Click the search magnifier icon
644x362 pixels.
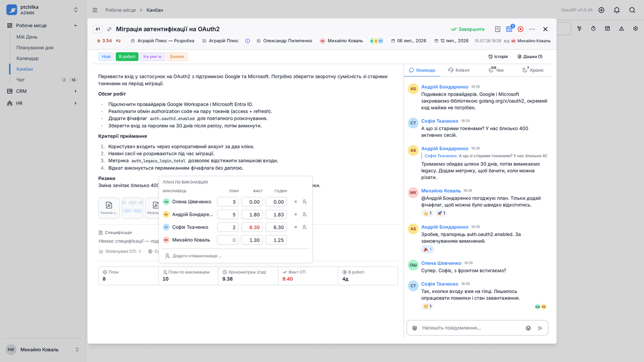[x=632, y=10]
